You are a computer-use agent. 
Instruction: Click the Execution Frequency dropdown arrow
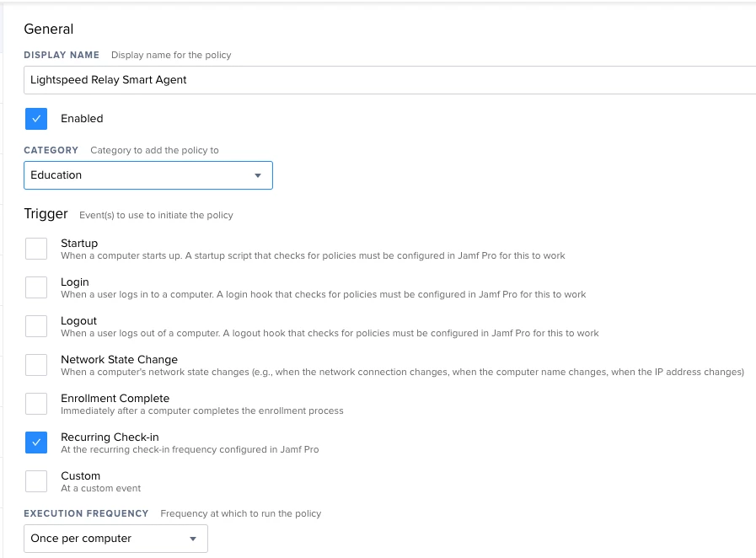[193, 539]
